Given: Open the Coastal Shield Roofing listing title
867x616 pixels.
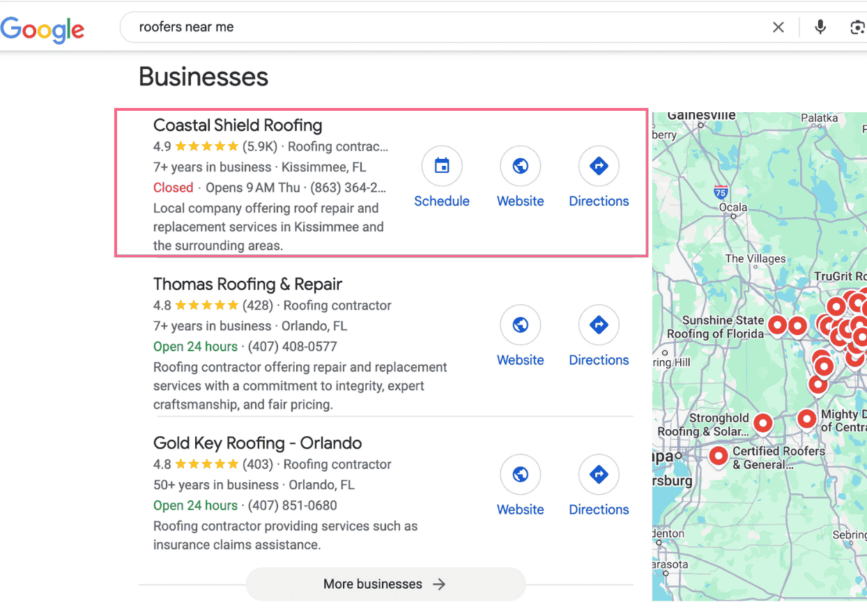Looking at the screenshot, I should point(238,125).
